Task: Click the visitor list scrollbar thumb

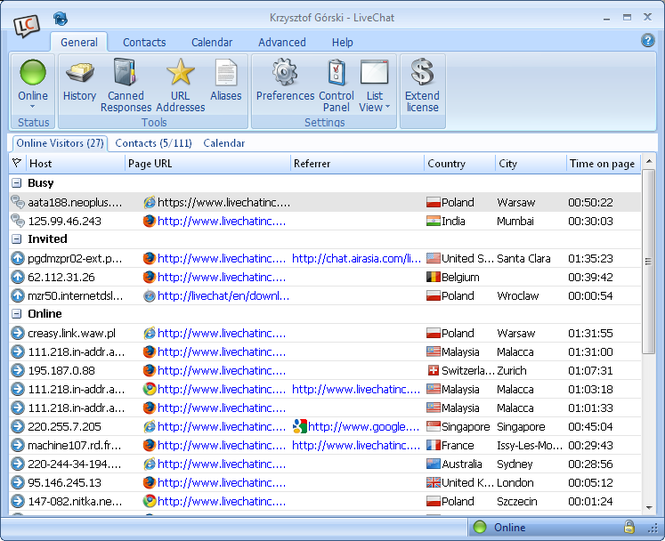Action: click(x=648, y=261)
